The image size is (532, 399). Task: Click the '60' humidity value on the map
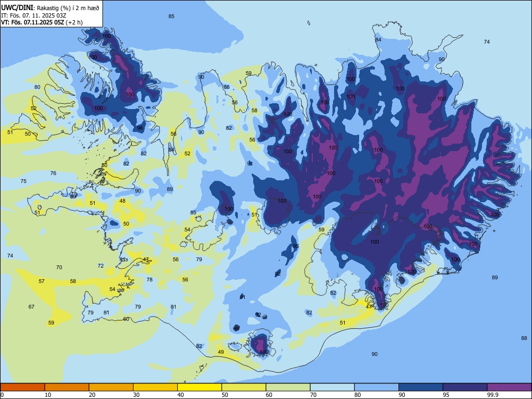point(126,319)
